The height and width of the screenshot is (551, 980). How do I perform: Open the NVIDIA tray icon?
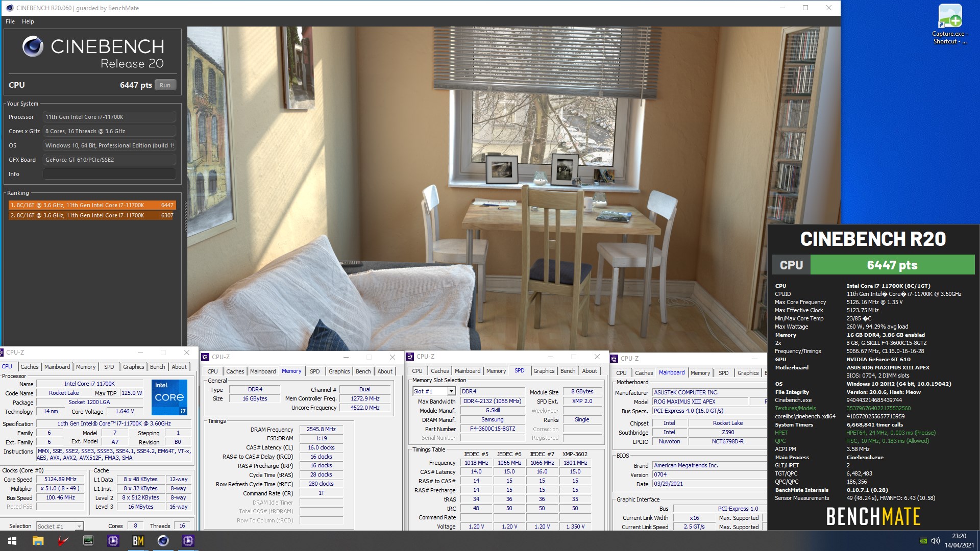coord(923,541)
